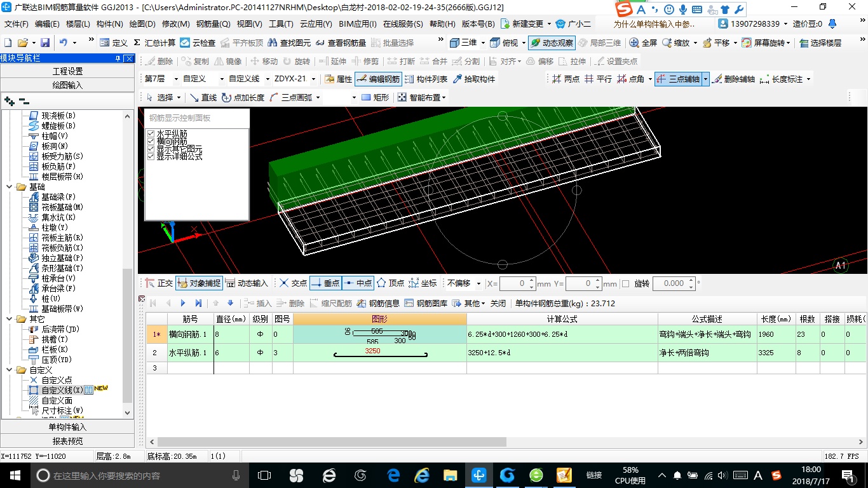Toggle 正交 orthogonal mode
868x488 pixels.
click(x=159, y=283)
